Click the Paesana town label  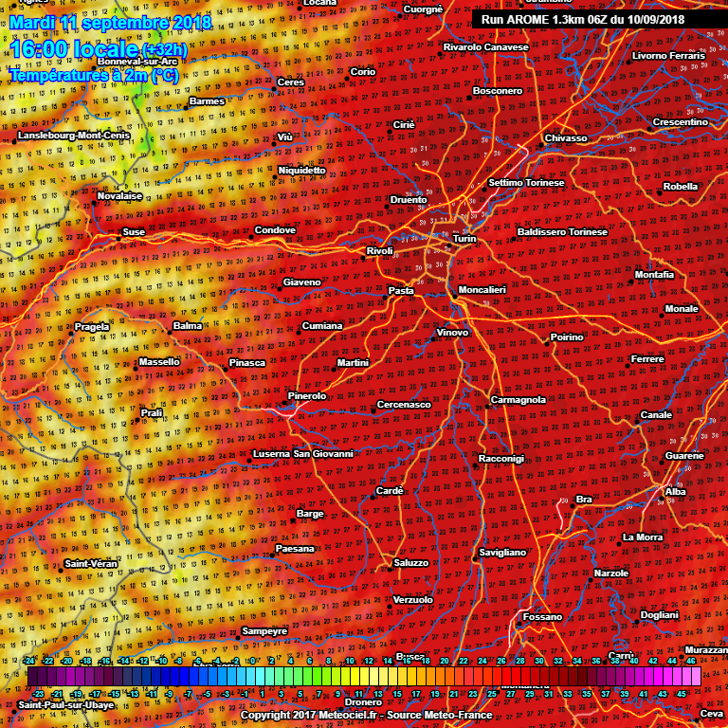tap(295, 549)
